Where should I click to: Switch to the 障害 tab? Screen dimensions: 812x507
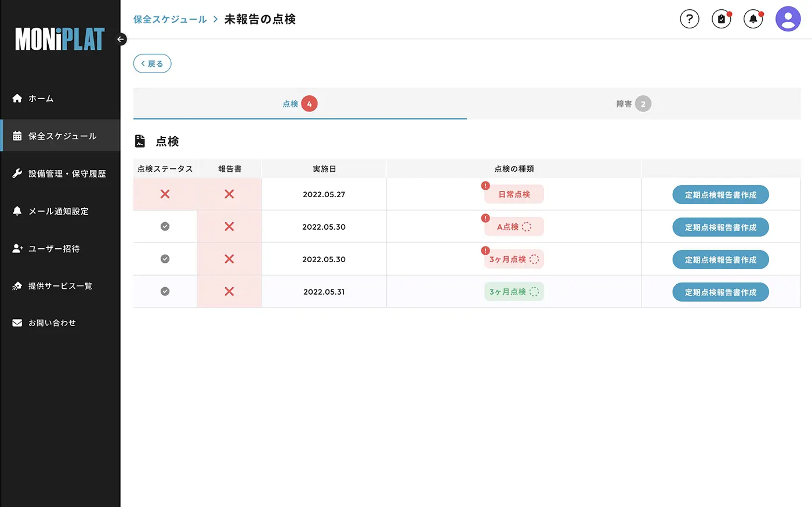(x=633, y=104)
